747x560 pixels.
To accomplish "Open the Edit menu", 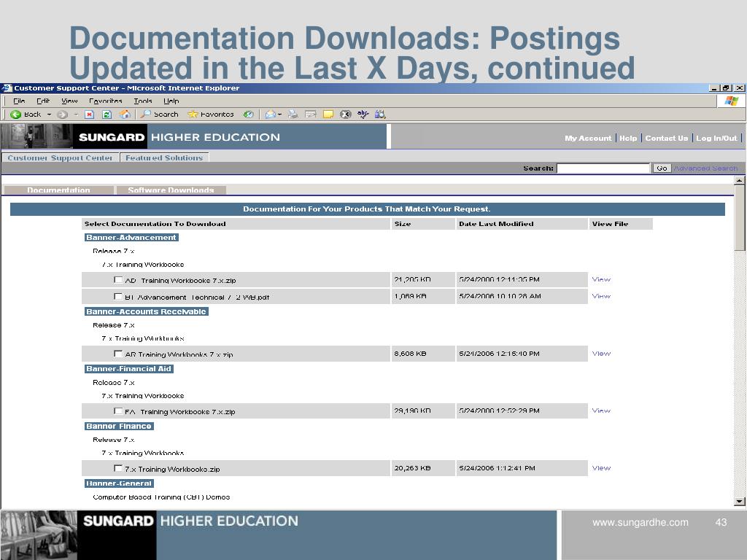I will pos(43,101).
